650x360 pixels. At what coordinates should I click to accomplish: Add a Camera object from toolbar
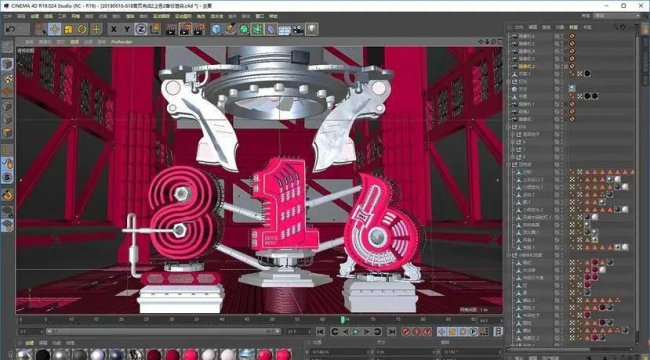(x=297, y=29)
